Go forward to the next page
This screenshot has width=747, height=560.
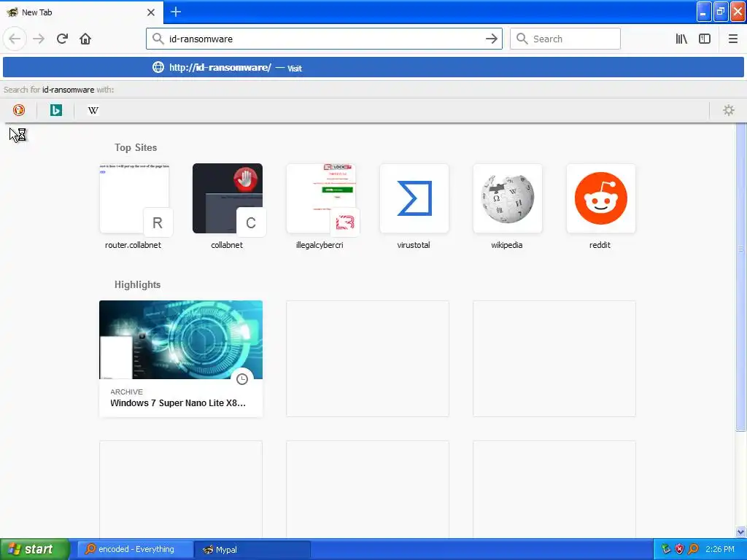pos(39,39)
